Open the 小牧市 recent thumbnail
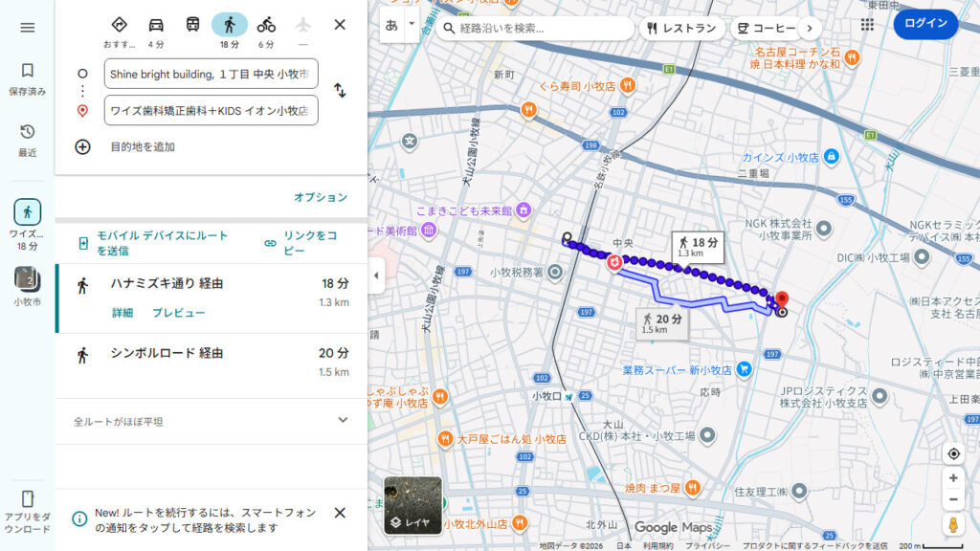 27,286
